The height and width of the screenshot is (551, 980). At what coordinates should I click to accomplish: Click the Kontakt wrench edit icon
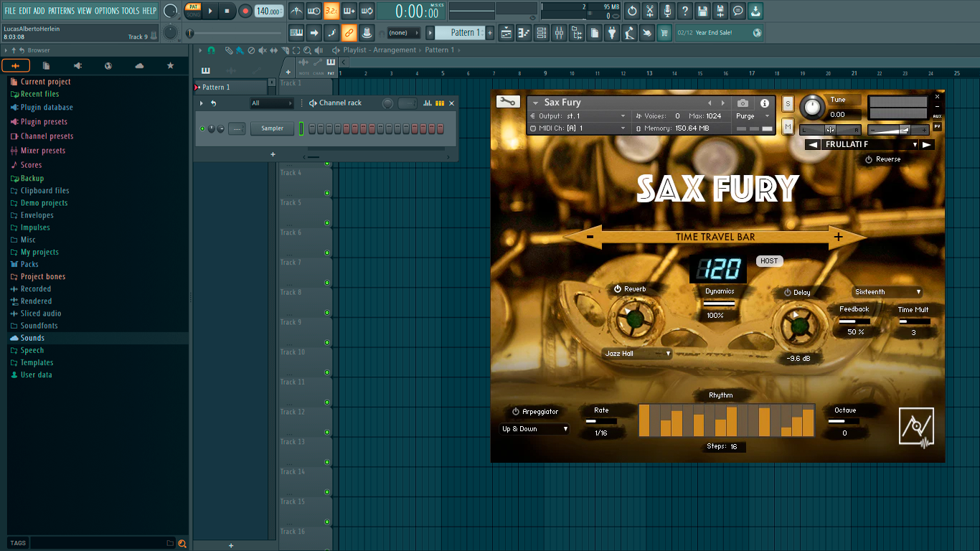508,102
